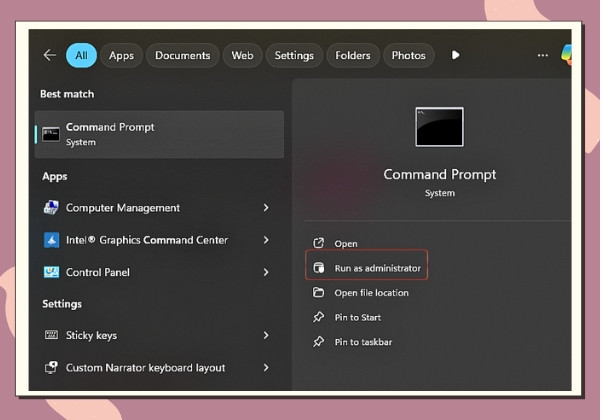
Task: Open Custom Narrator keyboard layout setting
Action: coord(157,368)
